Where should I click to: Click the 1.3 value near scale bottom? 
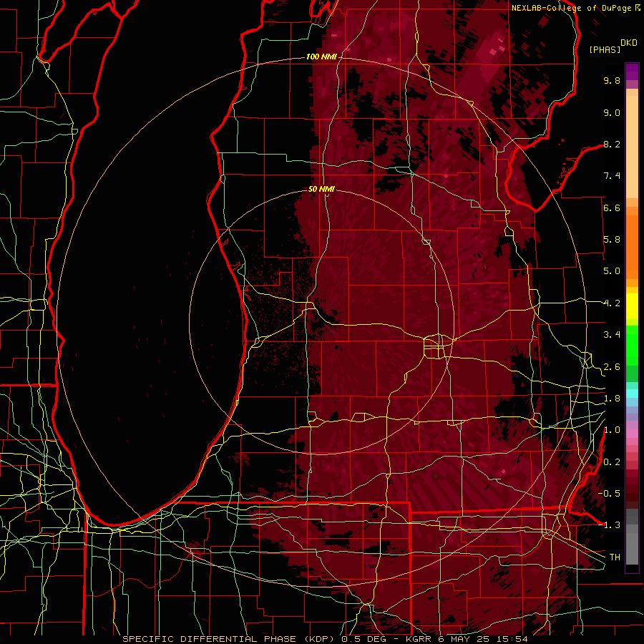(612, 525)
